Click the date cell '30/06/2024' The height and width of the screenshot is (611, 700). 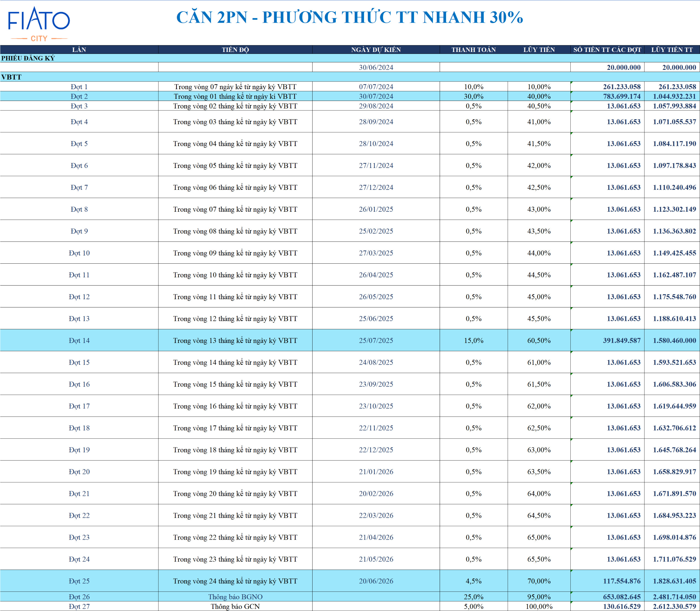[376, 68]
